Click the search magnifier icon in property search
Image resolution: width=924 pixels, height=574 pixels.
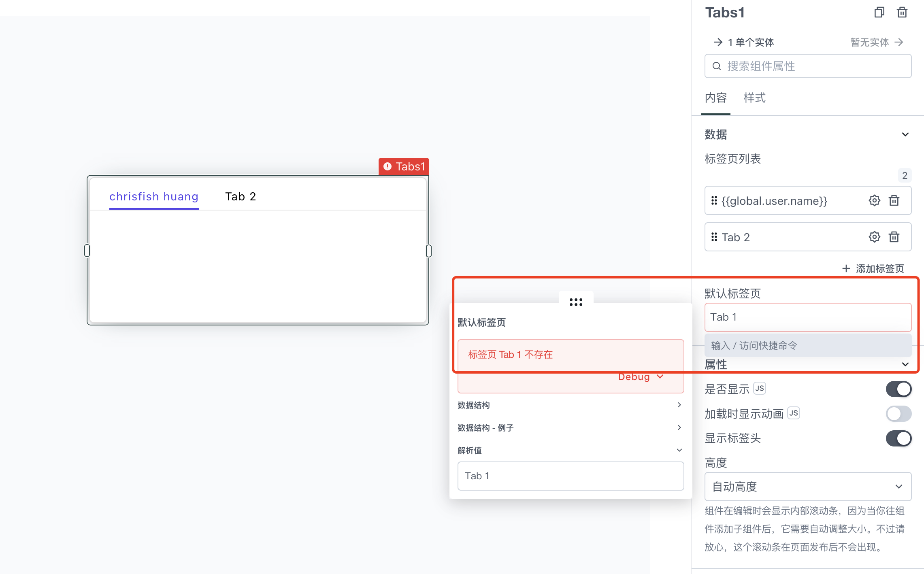(717, 66)
